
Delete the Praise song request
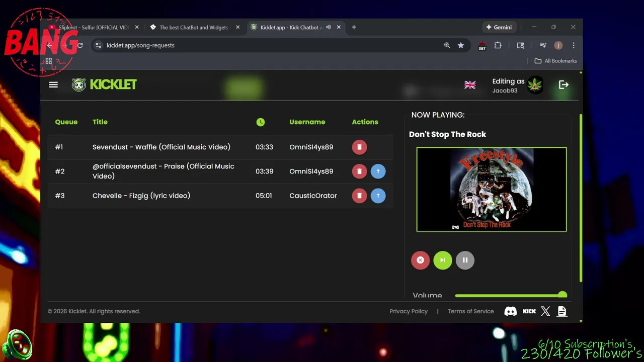(359, 171)
